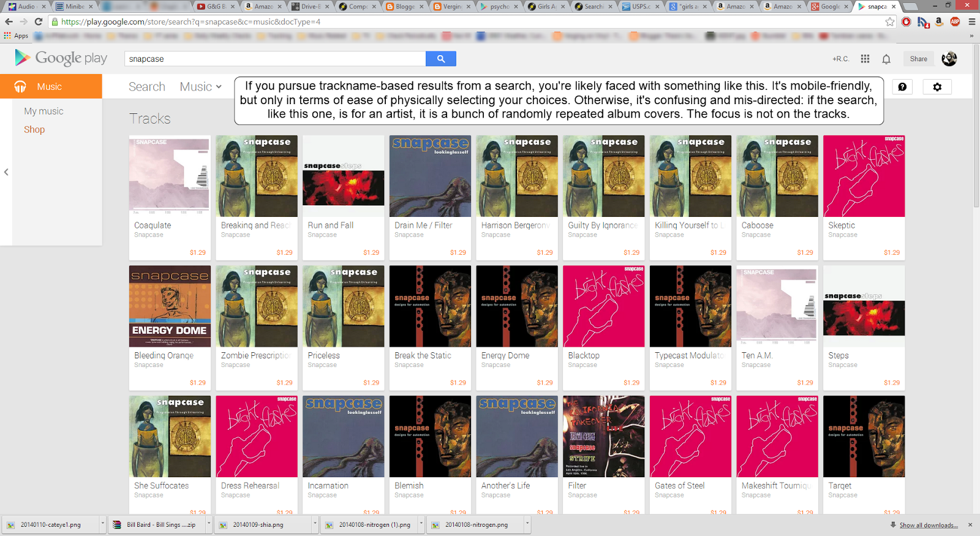Image resolution: width=980 pixels, height=536 pixels.
Task: Open the +R.C. Google+ link
Action: 840,59
